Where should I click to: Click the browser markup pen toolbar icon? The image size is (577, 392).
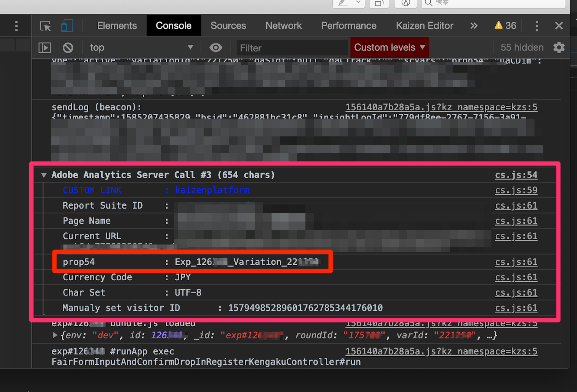pos(343,3)
